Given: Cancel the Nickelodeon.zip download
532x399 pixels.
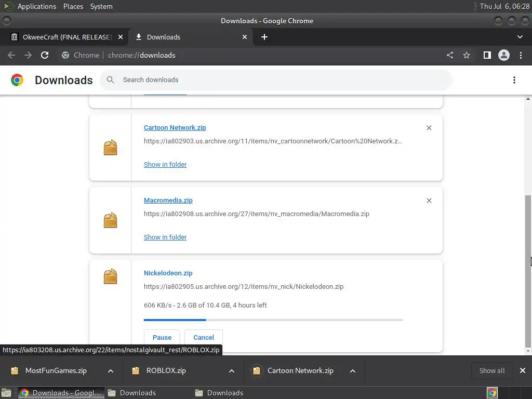Looking at the screenshot, I should point(204,337).
